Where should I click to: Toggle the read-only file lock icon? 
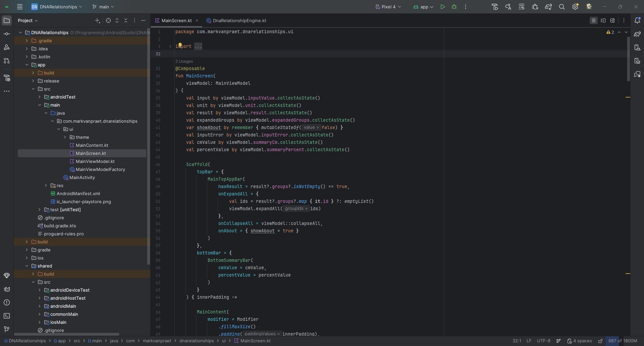point(600,341)
